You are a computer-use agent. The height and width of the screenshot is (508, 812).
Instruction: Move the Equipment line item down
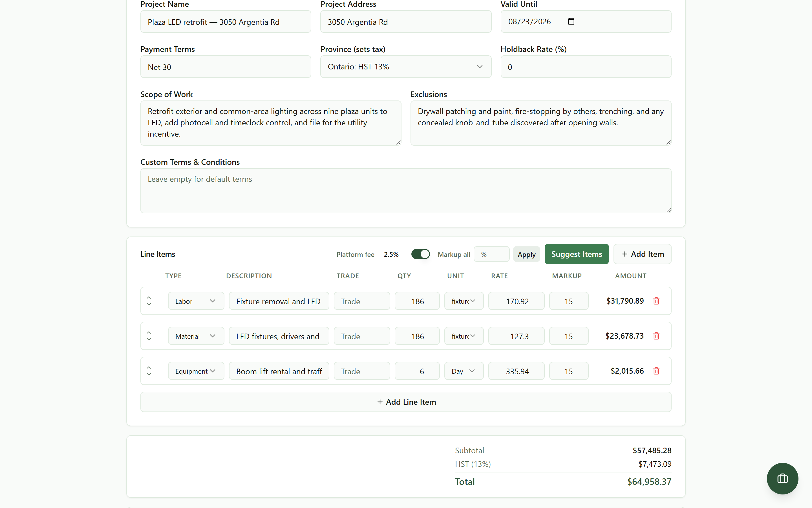tap(149, 374)
